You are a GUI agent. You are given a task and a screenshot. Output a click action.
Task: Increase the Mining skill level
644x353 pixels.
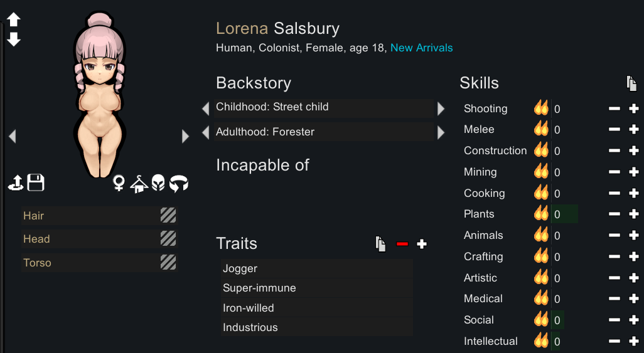coord(633,172)
